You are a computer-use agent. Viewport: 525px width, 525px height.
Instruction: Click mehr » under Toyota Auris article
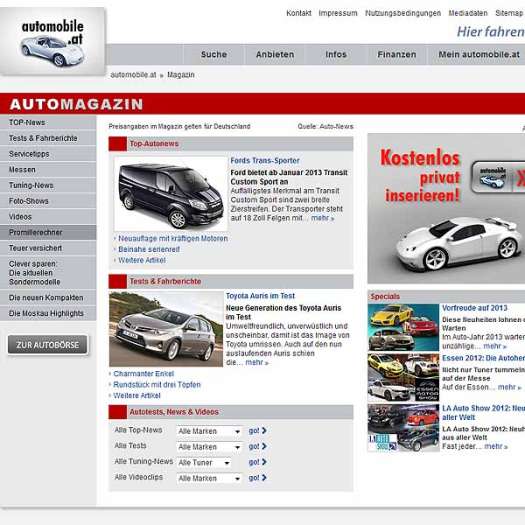[x=257, y=363]
